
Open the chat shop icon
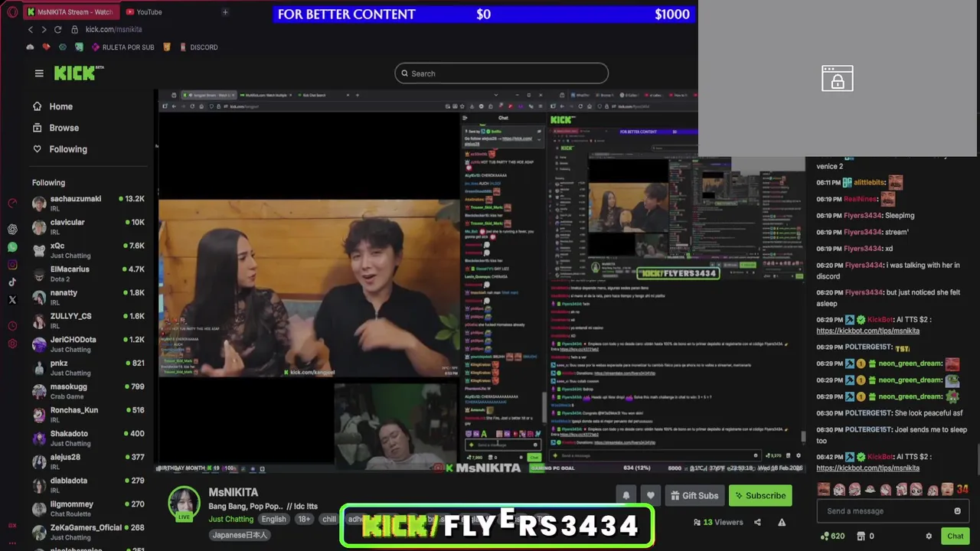[861, 536]
